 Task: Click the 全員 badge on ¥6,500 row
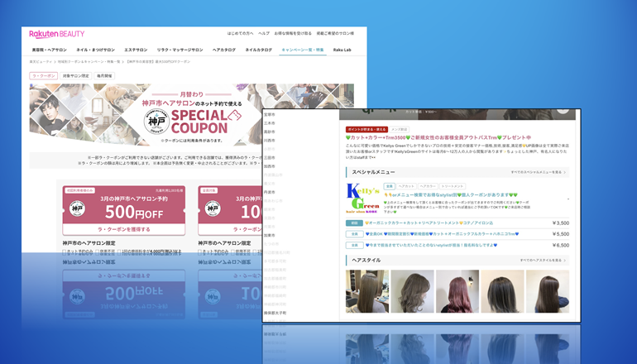click(354, 246)
